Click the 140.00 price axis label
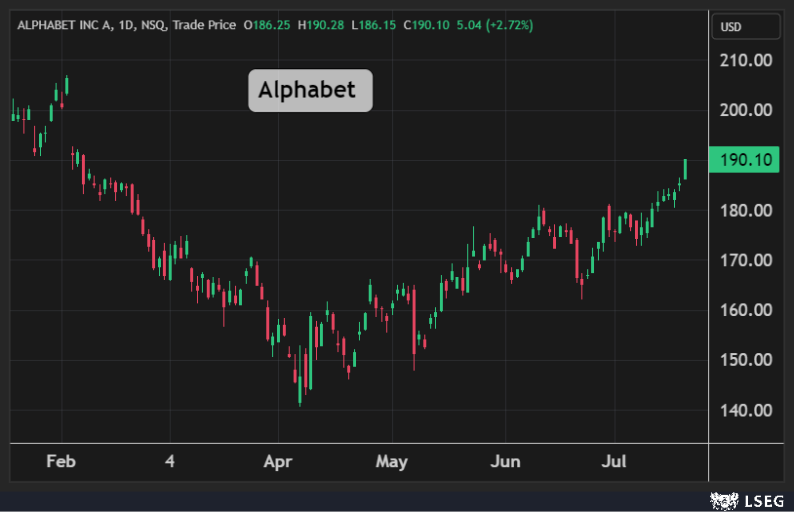The width and height of the screenshot is (794, 512). coord(746,410)
